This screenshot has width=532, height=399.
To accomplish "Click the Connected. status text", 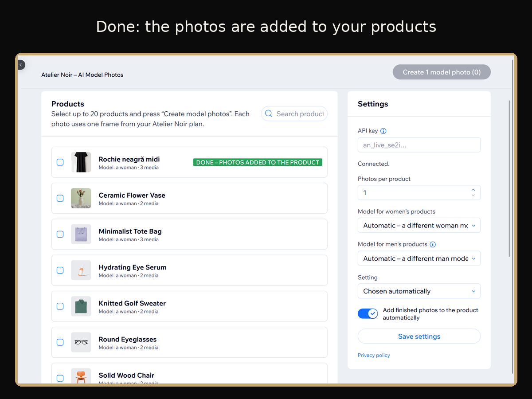I will coord(374,164).
